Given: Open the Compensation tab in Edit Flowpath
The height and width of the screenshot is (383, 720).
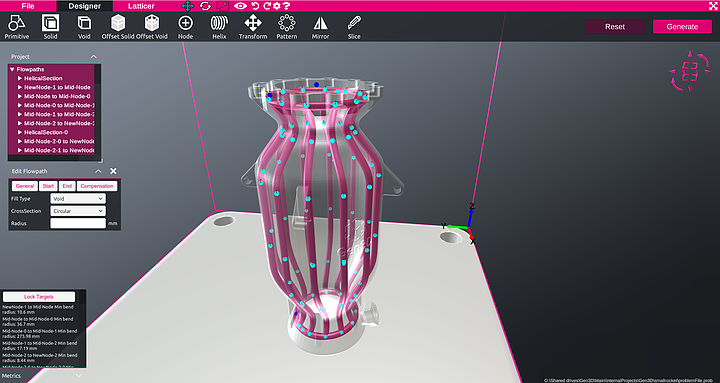Looking at the screenshot, I should pyautogui.click(x=97, y=186).
